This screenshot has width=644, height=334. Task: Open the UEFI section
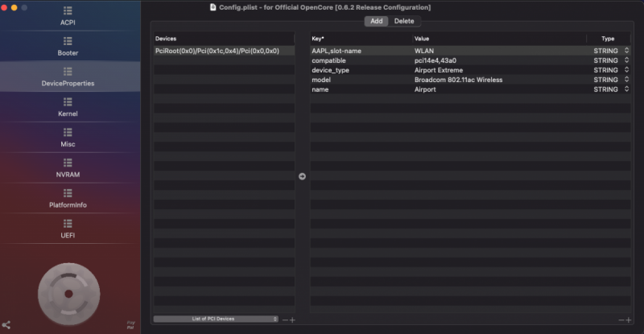[x=68, y=229]
